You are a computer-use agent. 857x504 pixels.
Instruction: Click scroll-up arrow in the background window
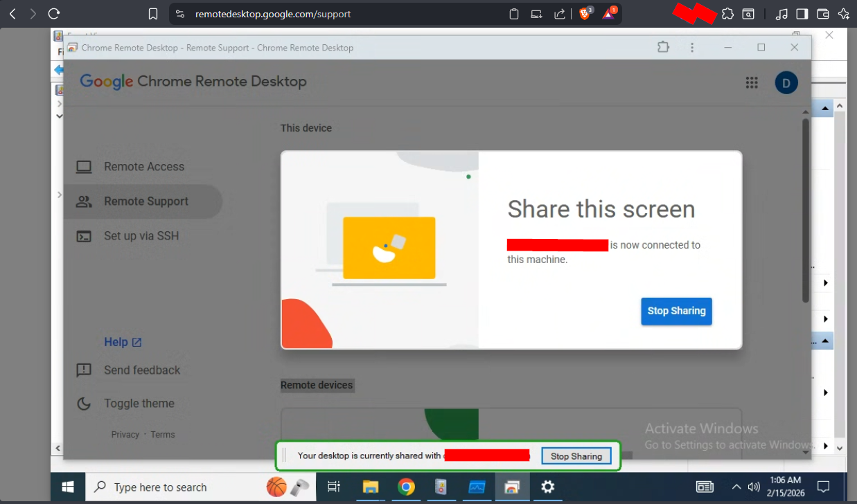coord(840,106)
